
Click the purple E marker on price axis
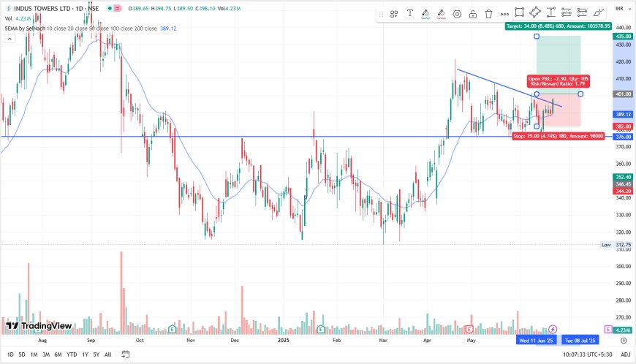[608, 329]
